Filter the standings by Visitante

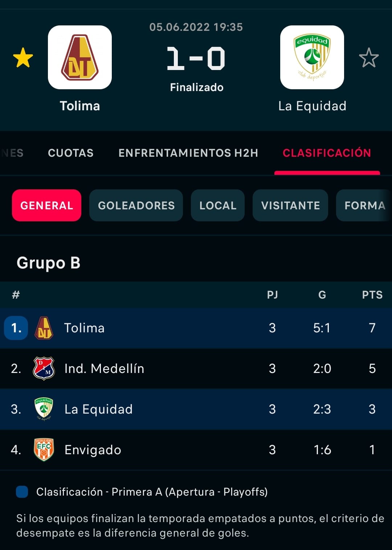click(290, 205)
